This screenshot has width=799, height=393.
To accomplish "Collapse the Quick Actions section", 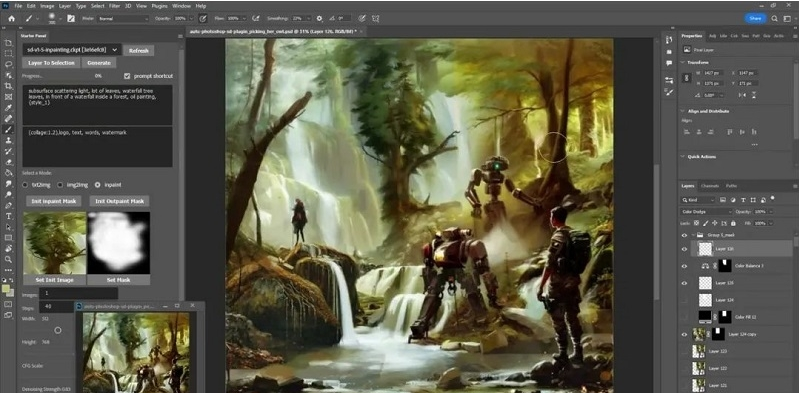I will (683, 157).
